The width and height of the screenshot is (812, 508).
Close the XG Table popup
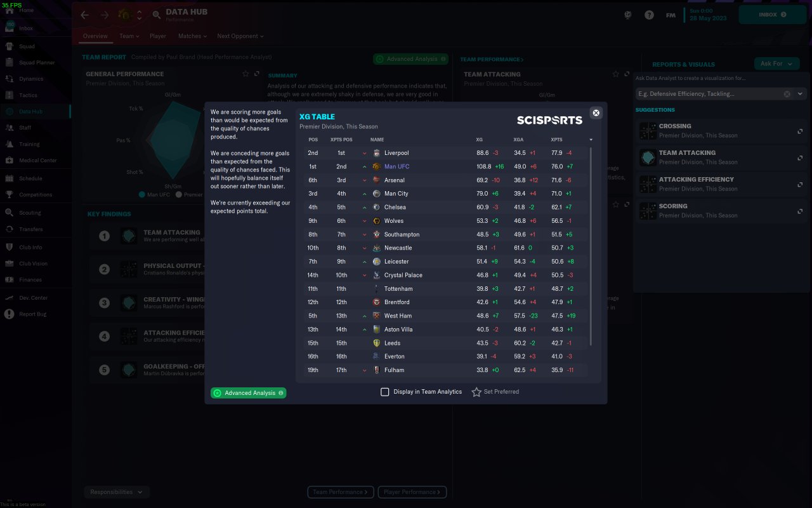(x=596, y=113)
